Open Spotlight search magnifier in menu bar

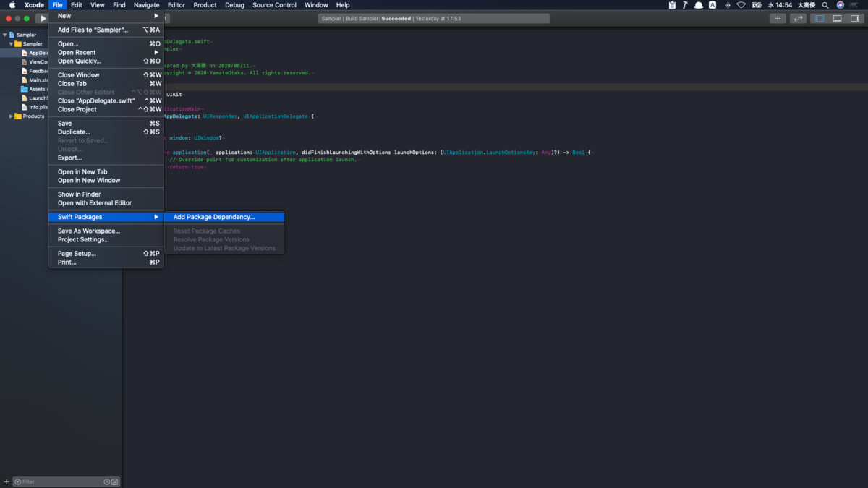click(825, 5)
